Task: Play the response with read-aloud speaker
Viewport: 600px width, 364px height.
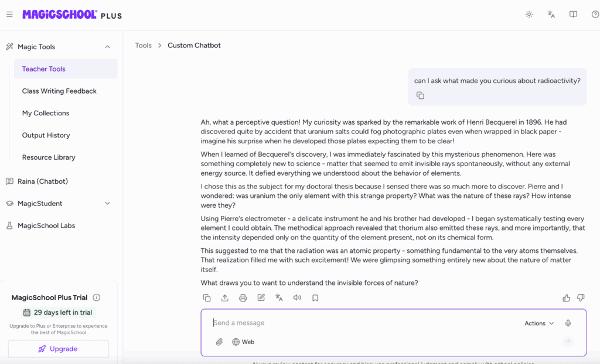Action: pos(297,298)
